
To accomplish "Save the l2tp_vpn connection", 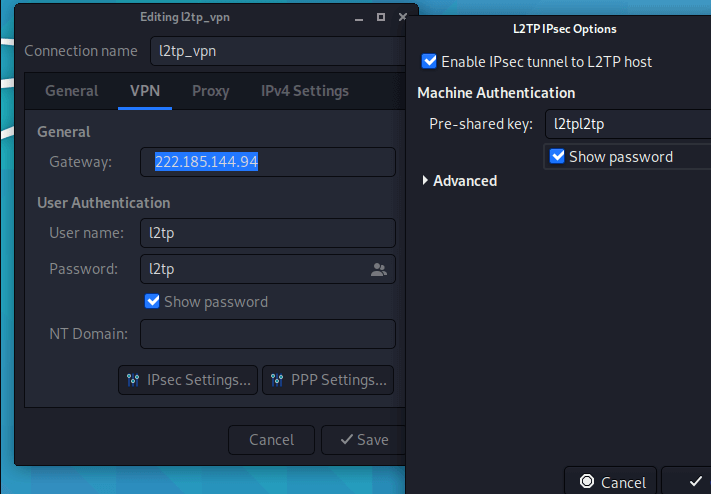I will [x=364, y=440].
